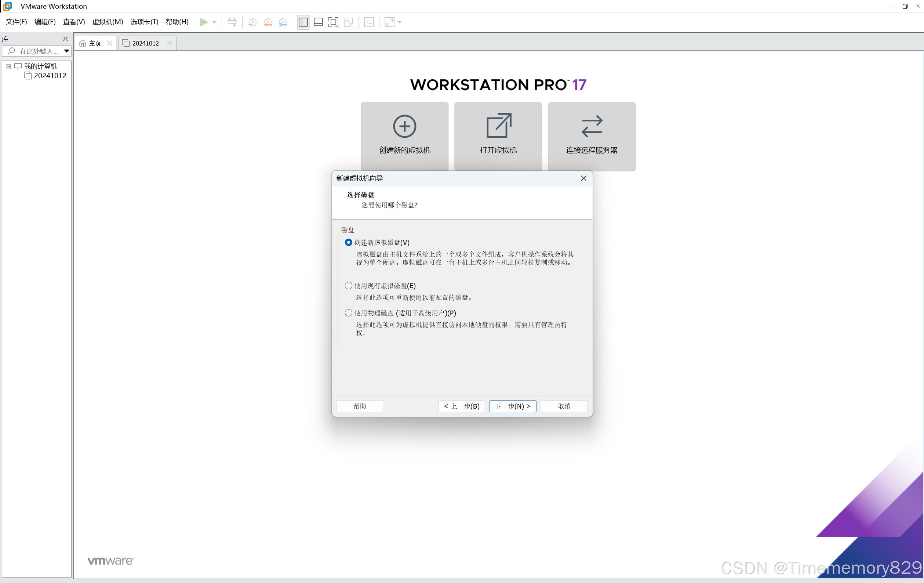This screenshot has height=583, width=924.
Task: Open the Snapshot Manager wrench icon
Action: tap(283, 22)
